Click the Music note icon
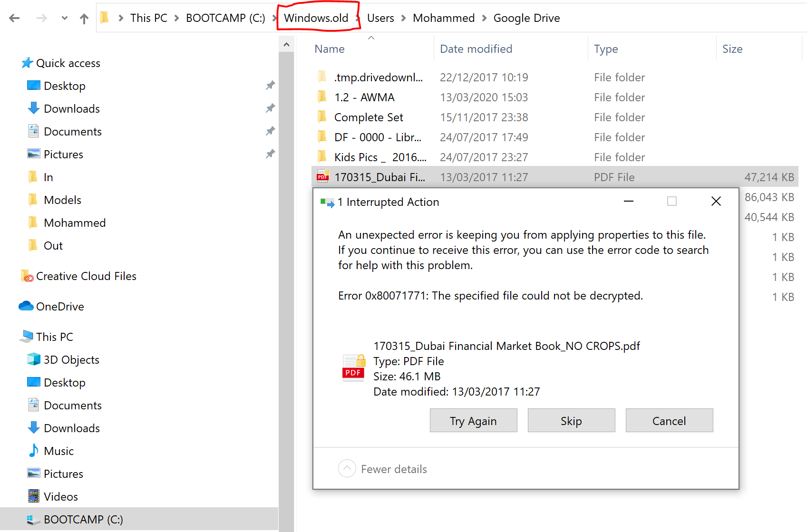Image resolution: width=807 pixels, height=532 pixels. [x=34, y=451]
